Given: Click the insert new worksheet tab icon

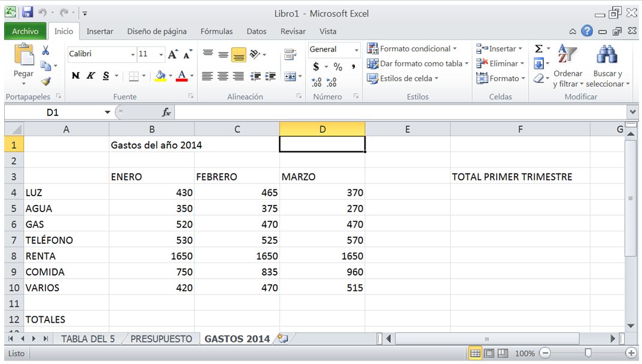Looking at the screenshot, I should pos(282,338).
